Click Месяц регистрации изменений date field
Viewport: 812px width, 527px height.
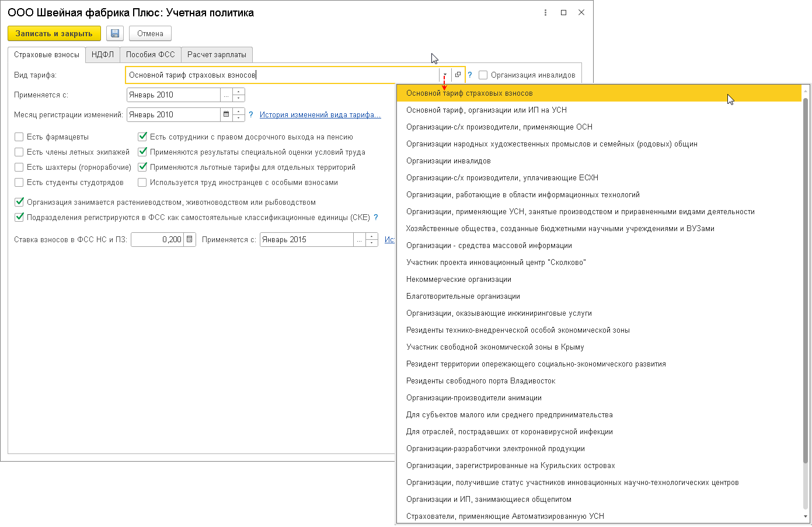pos(173,114)
